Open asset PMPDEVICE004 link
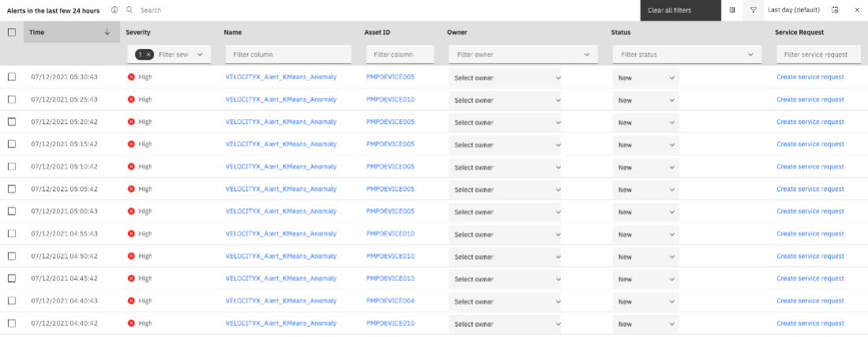Screen dimensions: 868x337 click(391, 301)
